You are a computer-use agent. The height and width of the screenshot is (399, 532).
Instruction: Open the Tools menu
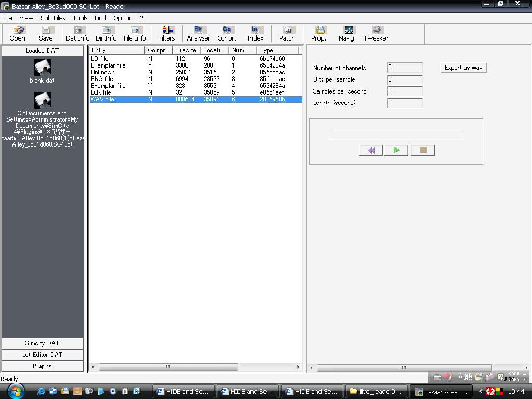(80, 18)
